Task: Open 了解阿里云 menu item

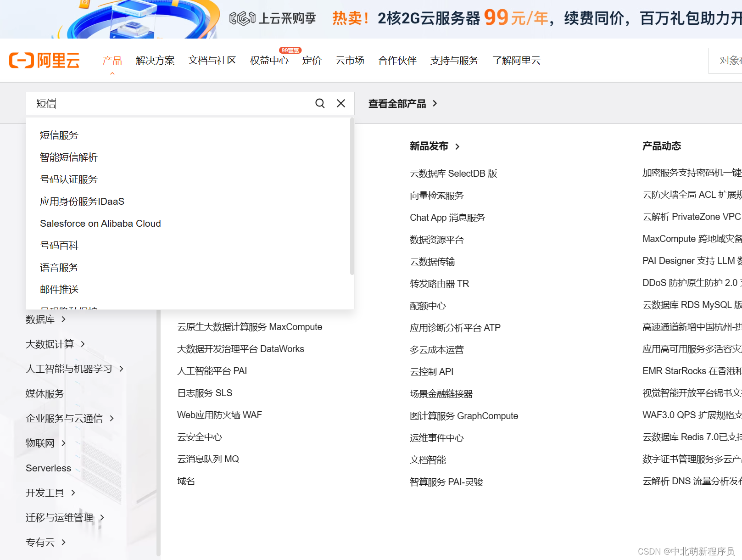Action: (516, 60)
